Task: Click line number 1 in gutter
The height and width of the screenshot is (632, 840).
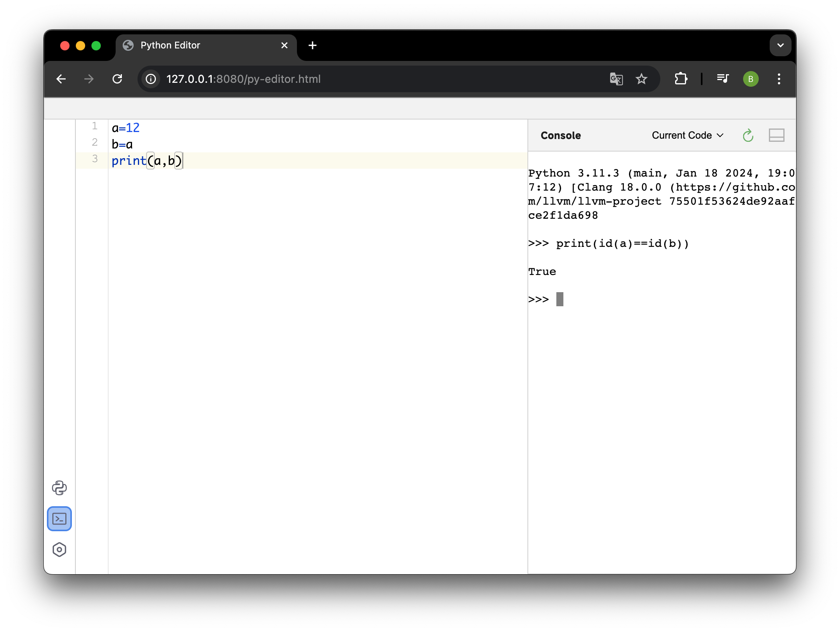Action: click(95, 126)
